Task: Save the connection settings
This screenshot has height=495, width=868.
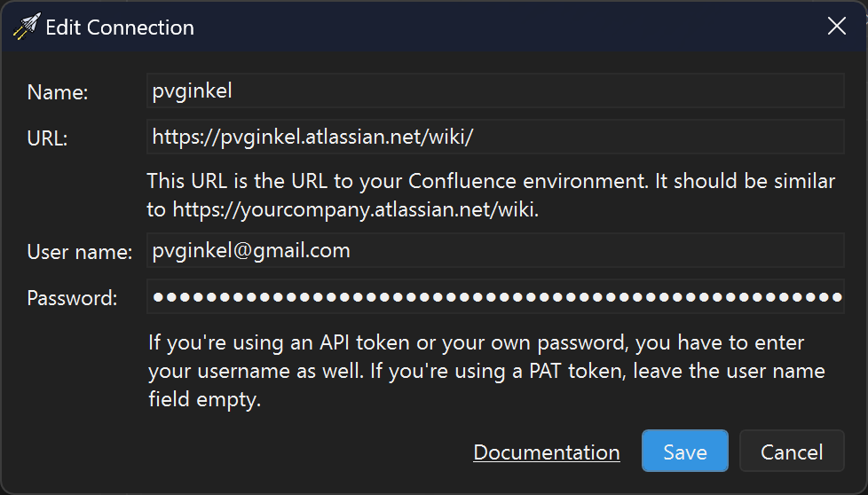Action: coord(685,452)
